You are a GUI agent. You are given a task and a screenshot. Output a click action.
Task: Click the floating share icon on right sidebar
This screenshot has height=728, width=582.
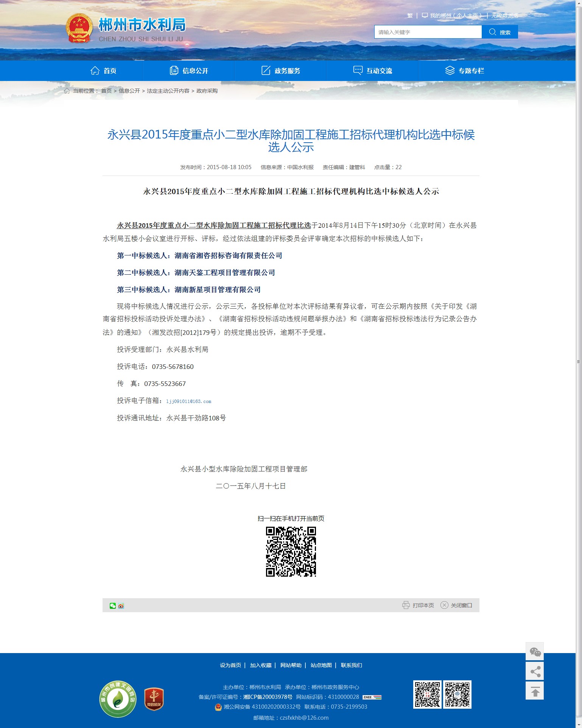(x=535, y=672)
